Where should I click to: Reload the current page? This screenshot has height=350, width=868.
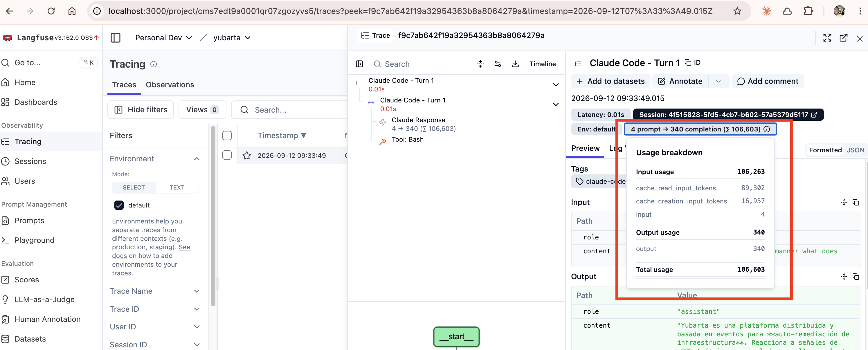point(51,11)
